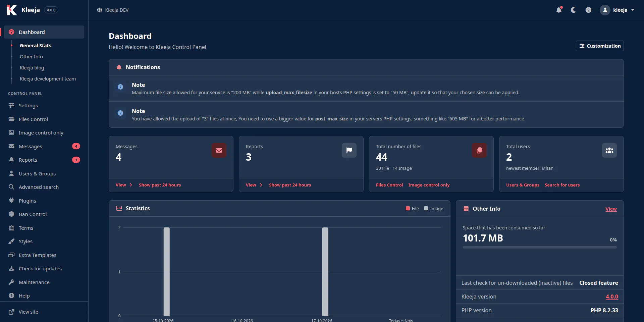Select Other Info submenu item
644x322 pixels.
31,57
